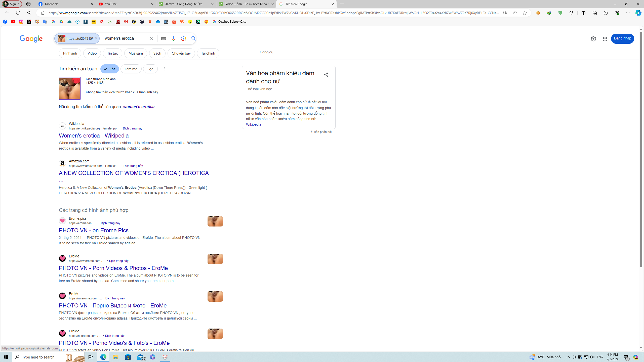Click the Đăng nhập button
644x362 pixels.
click(622, 38)
